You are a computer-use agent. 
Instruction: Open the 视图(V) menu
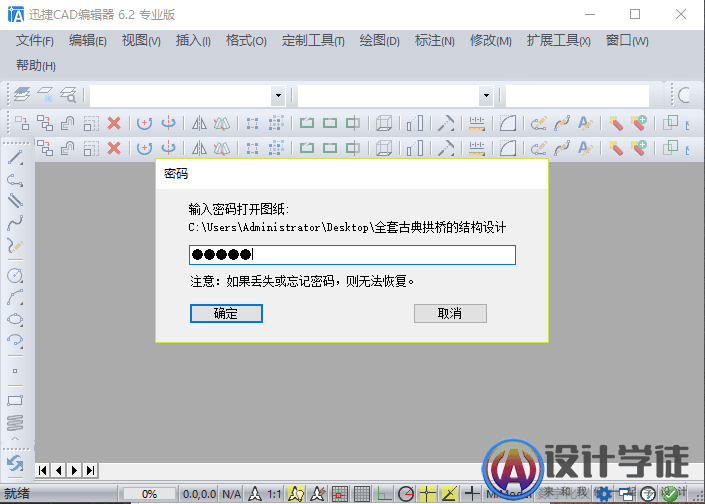click(x=141, y=41)
